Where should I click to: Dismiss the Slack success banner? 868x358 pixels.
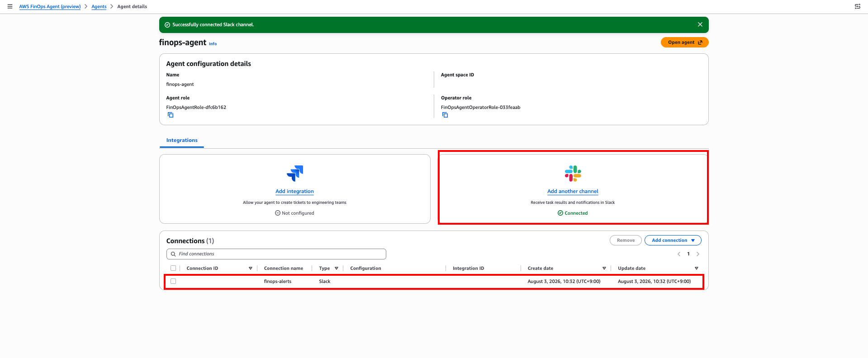tap(700, 24)
